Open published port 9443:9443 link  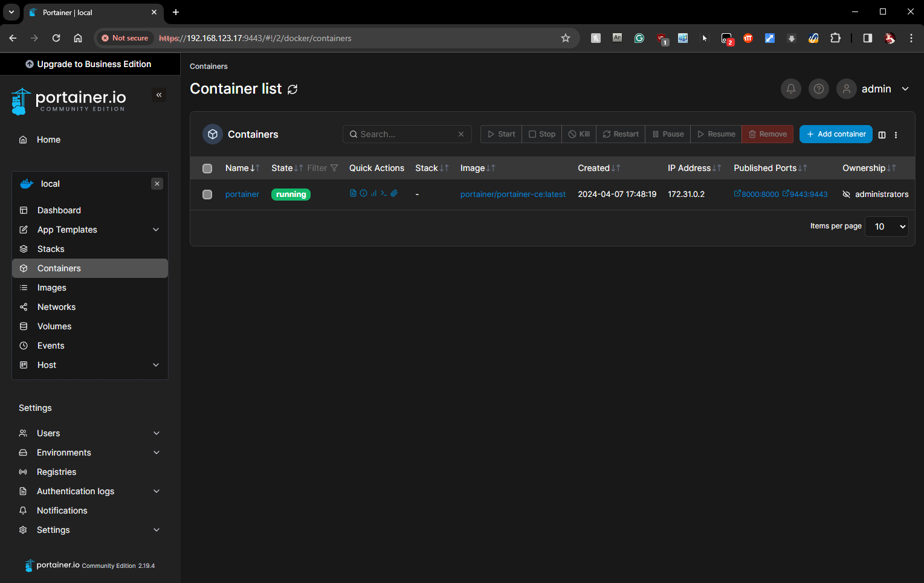click(805, 195)
